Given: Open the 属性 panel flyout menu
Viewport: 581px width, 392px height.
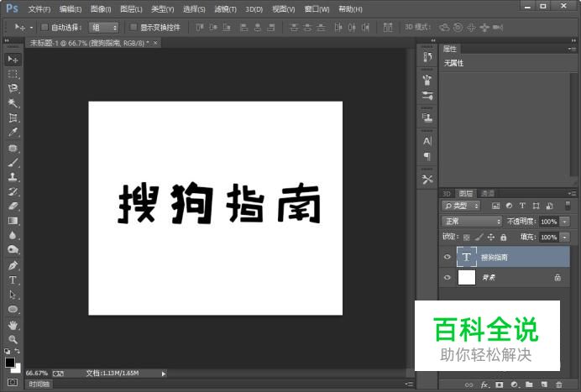Looking at the screenshot, I should [572, 49].
